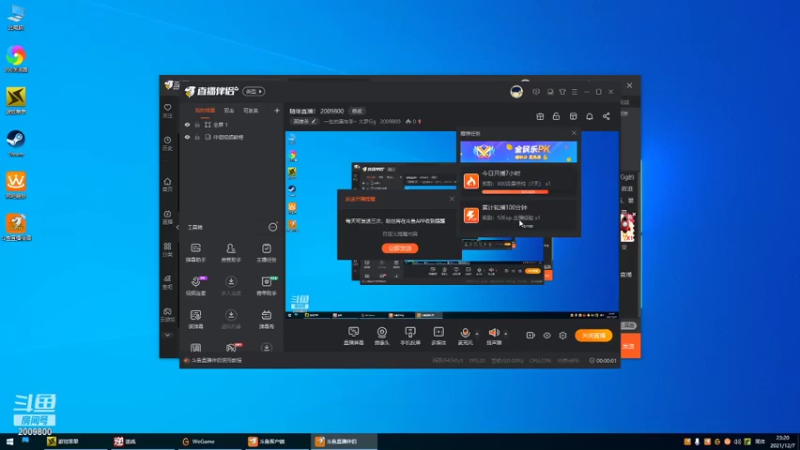Open the TV-shaped barrage show tool

coord(266,319)
